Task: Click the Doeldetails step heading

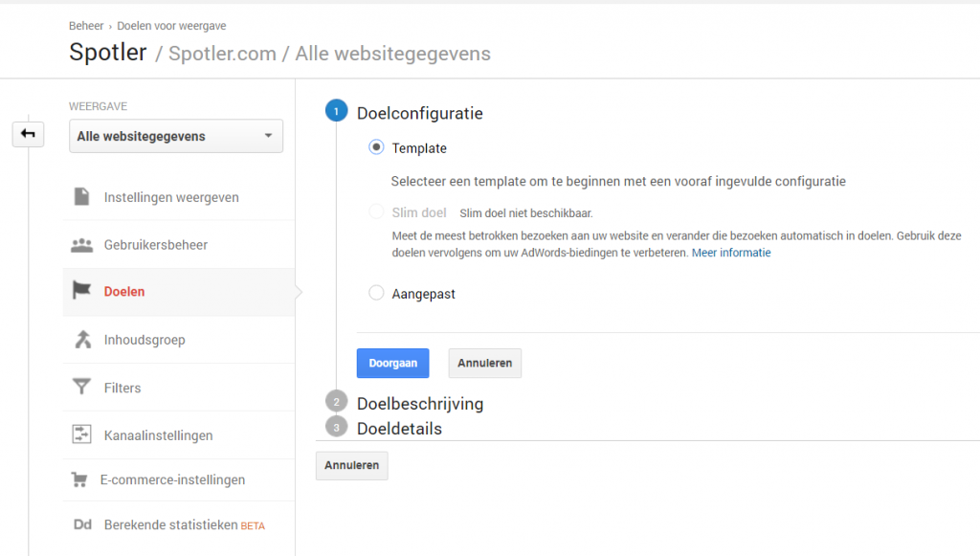Action: click(x=399, y=429)
